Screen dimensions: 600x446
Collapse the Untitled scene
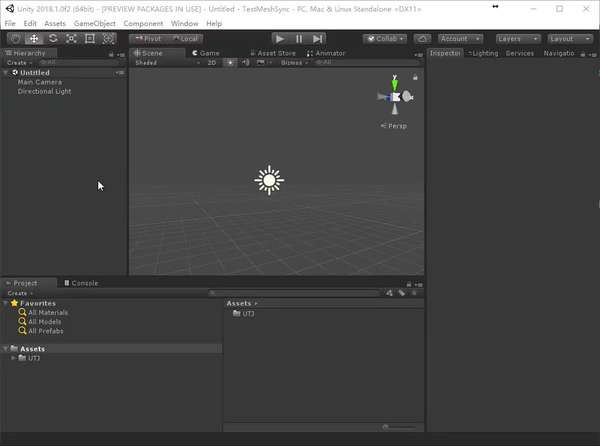[6, 73]
